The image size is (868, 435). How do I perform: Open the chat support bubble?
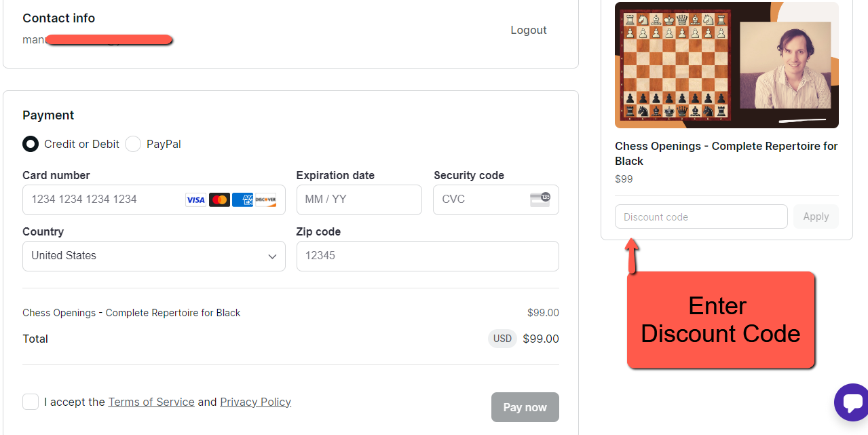[x=852, y=402]
